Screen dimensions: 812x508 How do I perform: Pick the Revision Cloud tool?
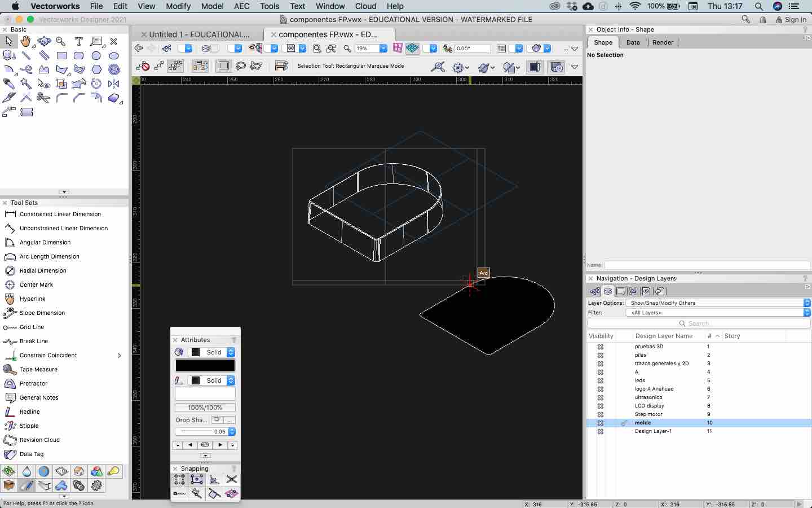pos(39,440)
